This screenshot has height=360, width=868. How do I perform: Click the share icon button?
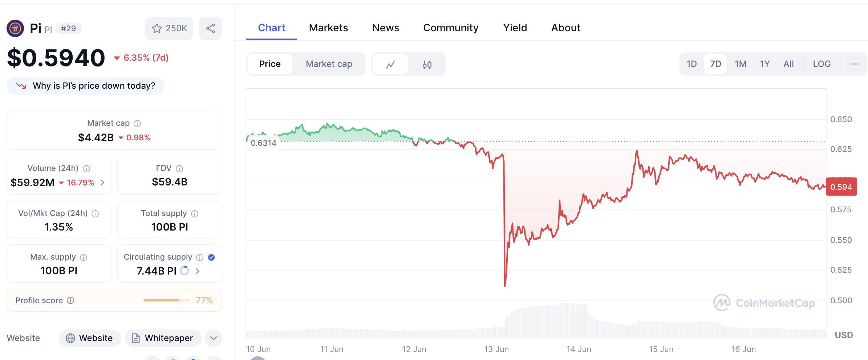pos(211,28)
